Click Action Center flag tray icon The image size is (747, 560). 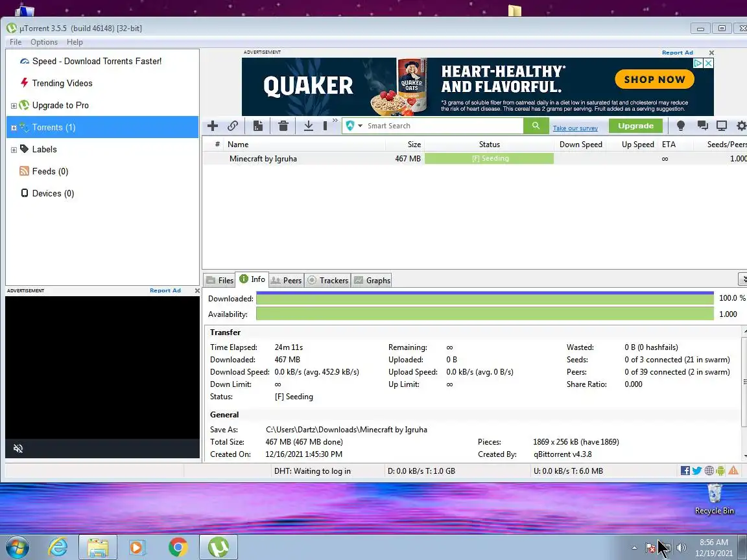(651, 548)
